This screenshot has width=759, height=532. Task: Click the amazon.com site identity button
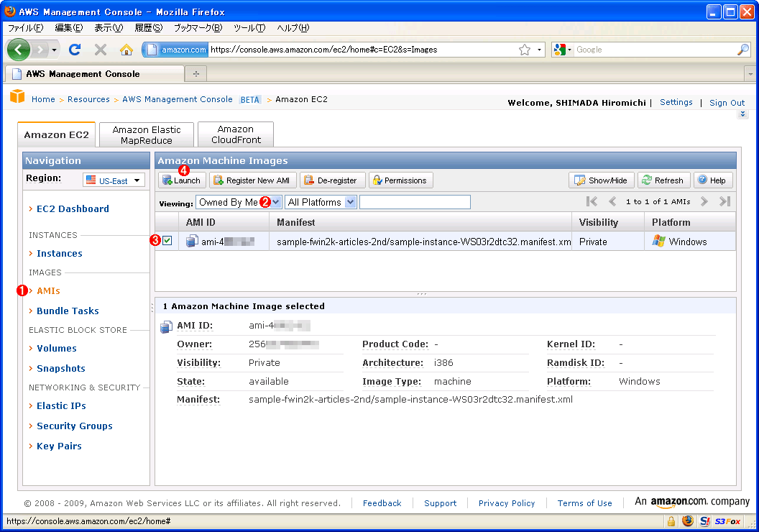click(176, 50)
